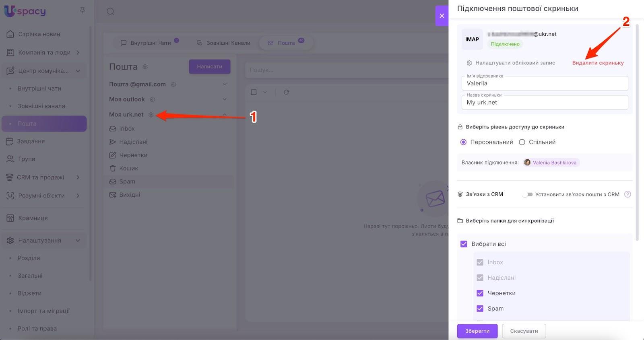This screenshot has height=340, width=644.
Task: Select the Персональний access radio
Action: pos(464,142)
